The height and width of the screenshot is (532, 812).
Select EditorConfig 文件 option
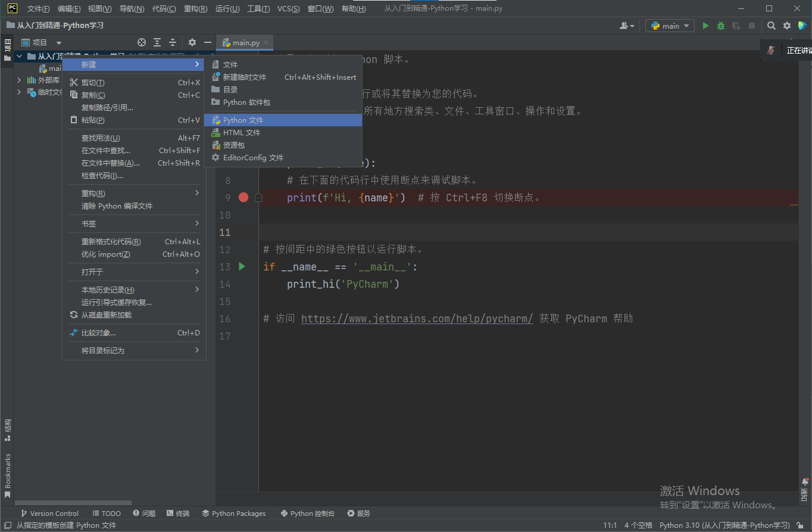coord(283,158)
